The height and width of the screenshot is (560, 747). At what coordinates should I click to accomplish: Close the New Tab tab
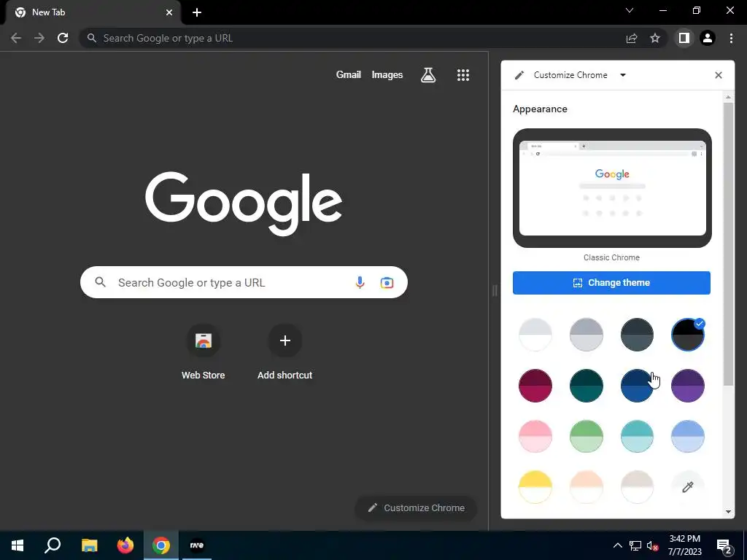[x=169, y=12]
